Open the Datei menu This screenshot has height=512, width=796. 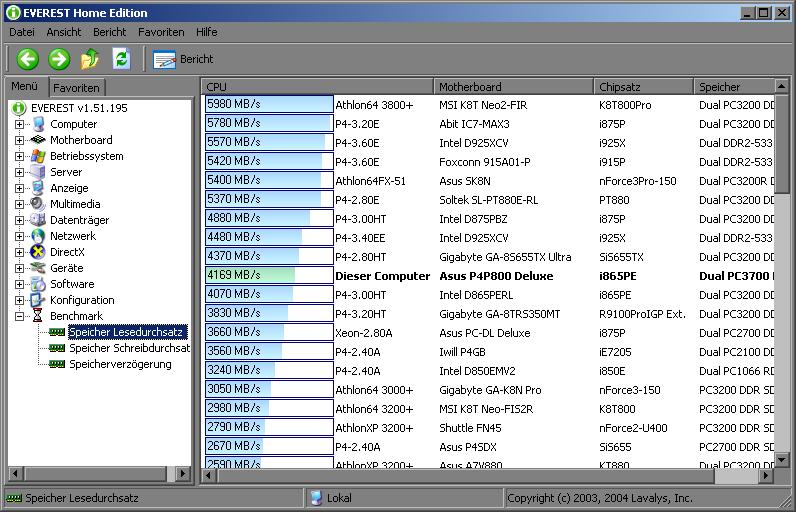click(x=22, y=32)
